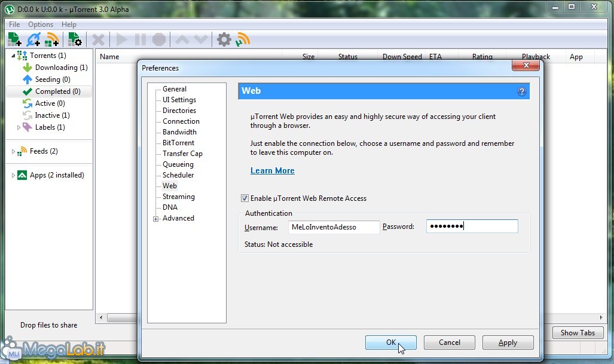Open Transfer Cap preferences page
614x364 pixels.
point(182,154)
